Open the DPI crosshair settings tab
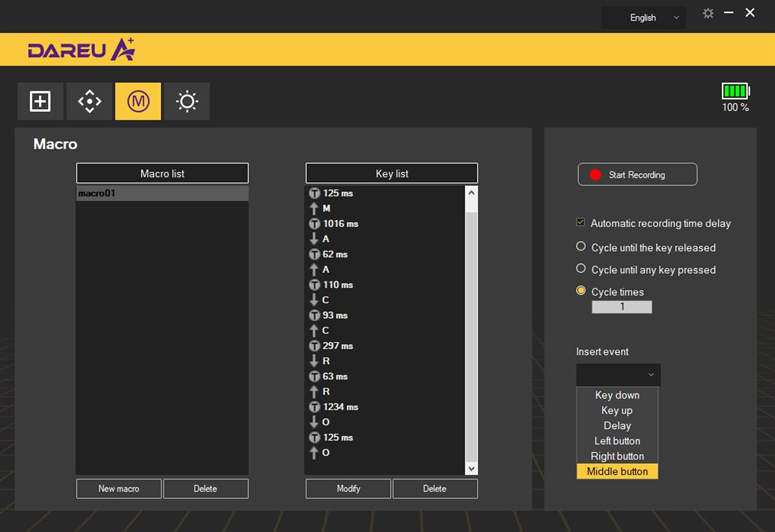775x532 pixels. coord(89,101)
